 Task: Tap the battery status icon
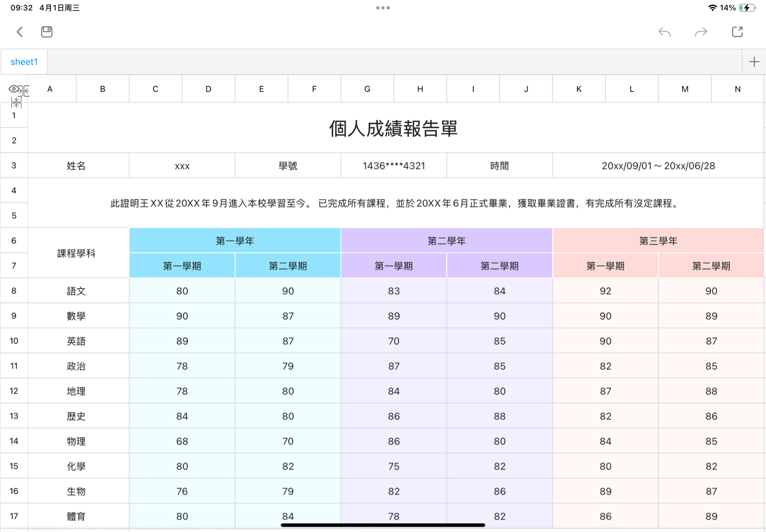point(747,8)
